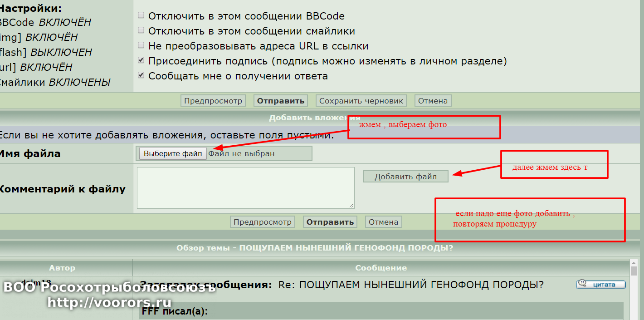This screenshot has width=644, height=320.
Task: Focus the 'Комментарий к файлу' text area
Action: point(245,188)
